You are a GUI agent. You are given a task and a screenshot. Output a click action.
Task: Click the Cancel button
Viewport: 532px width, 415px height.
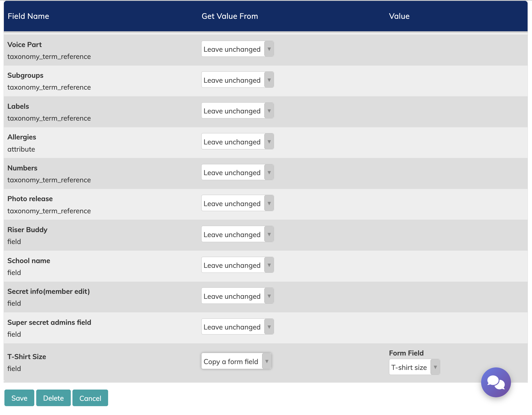point(90,398)
